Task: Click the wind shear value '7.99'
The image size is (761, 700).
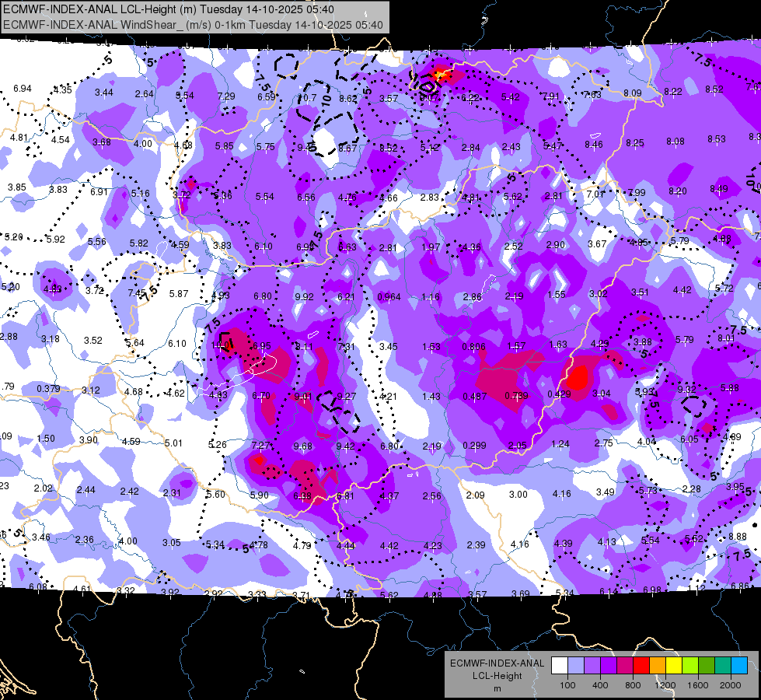Action: click(637, 192)
